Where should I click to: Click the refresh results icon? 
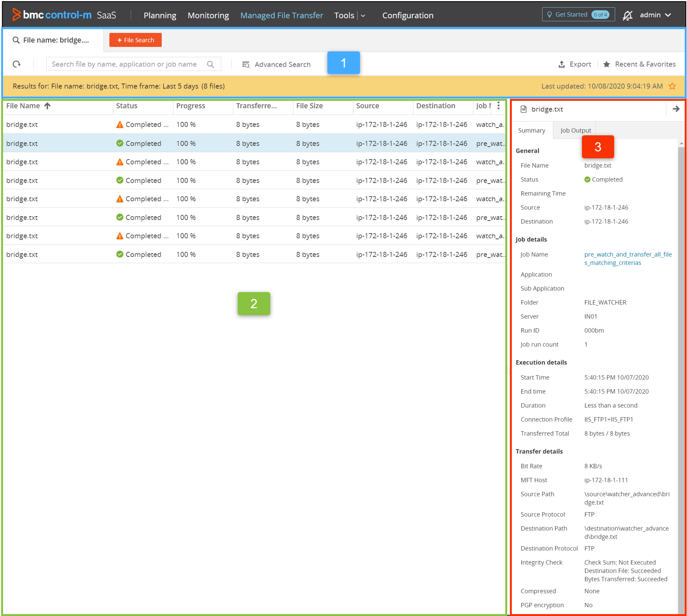16,64
